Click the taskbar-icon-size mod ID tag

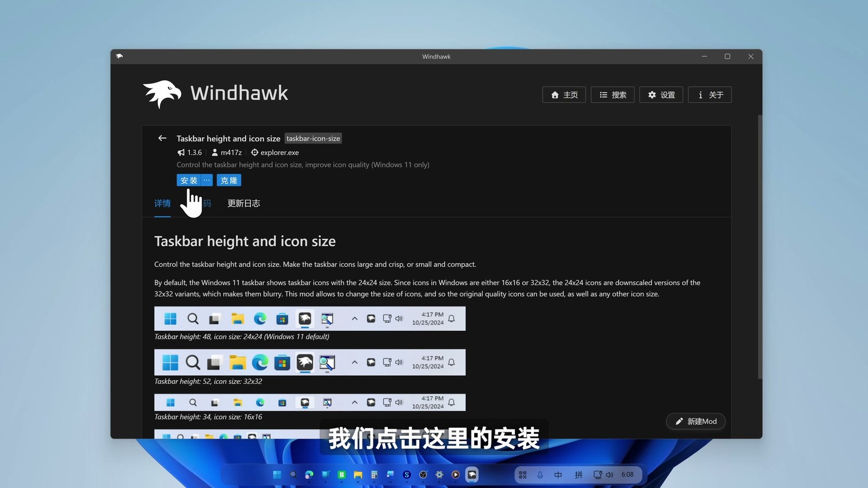click(x=313, y=138)
